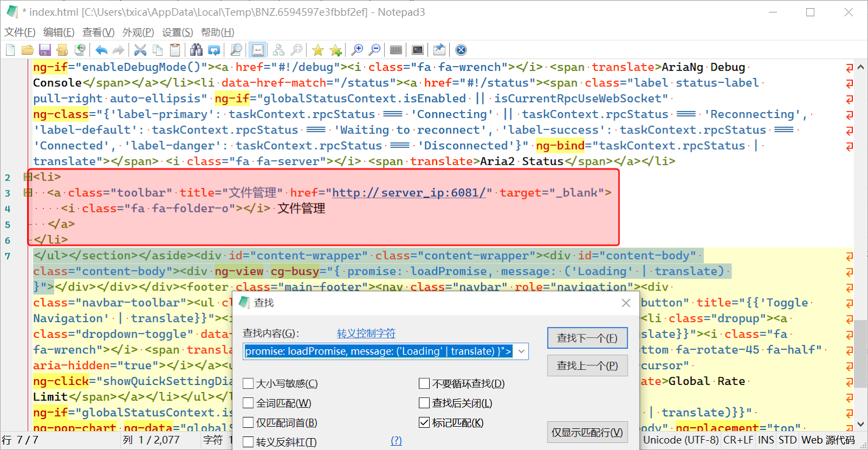This screenshot has width=868, height=450.
Task: Click the open folder toolbar icon
Action: pyautogui.click(x=28, y=50)
